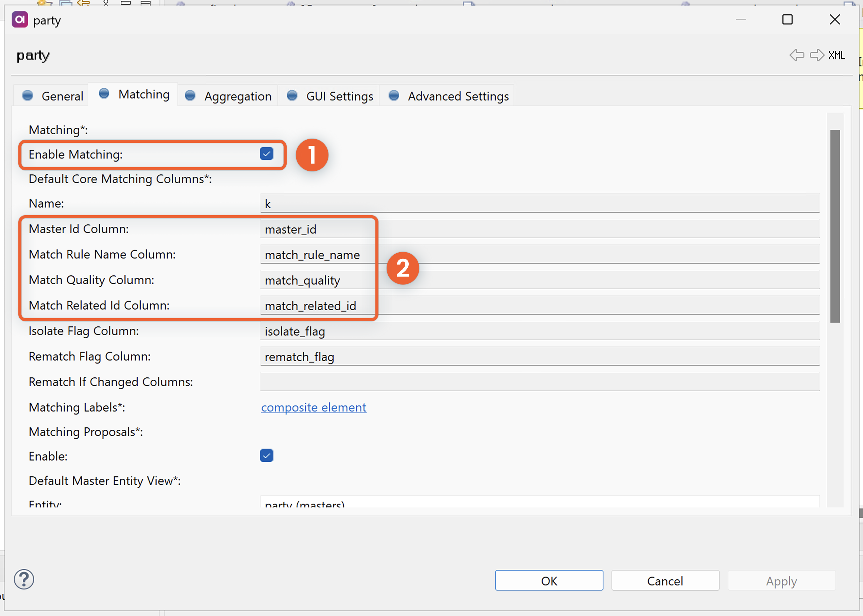Dismiss the dialog with Cancel
Image resolution: width=863 pixels, height=616 pixels.
665,580
